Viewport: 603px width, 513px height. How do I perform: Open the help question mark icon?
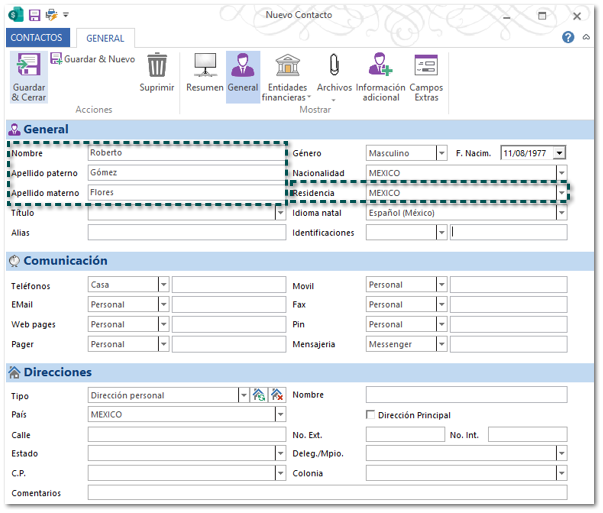tap(568, 38)
